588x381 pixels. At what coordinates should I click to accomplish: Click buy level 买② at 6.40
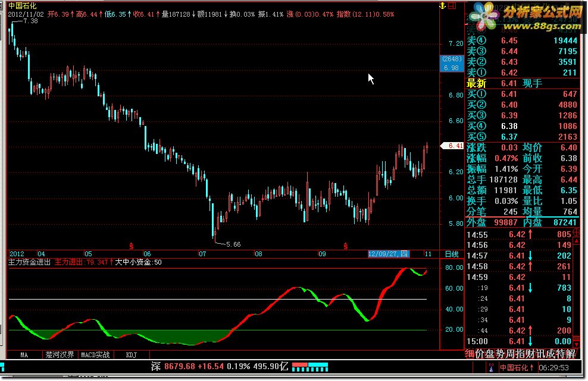click(522, 105)
